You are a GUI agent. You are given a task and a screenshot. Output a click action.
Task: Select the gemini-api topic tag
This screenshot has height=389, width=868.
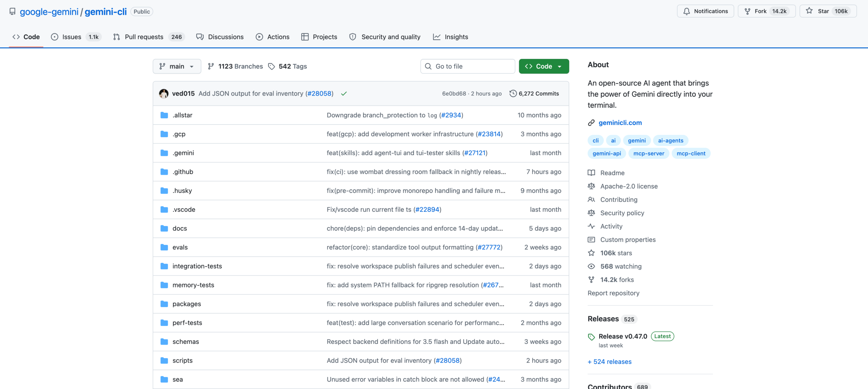pos(607,153)
